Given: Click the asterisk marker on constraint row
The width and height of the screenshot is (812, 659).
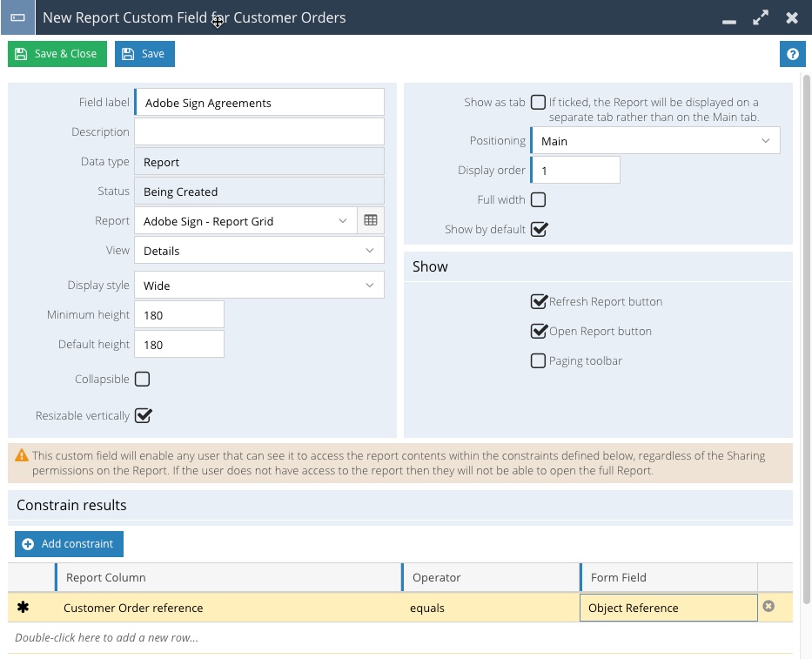Looking at the screenshot, I should 23,608.
